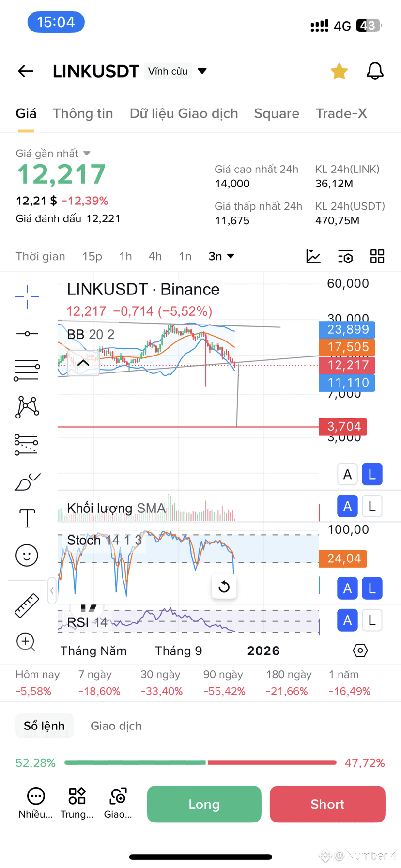
Task: Toggle the favorite star for LINKUSDT
Action: click(x=339, y=71)
